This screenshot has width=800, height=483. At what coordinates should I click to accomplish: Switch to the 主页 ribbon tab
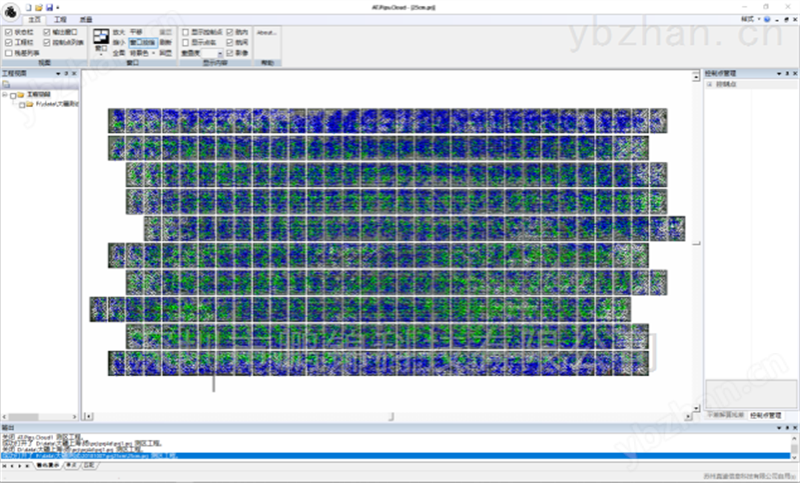pyautogui.click(x=35, y=19)
